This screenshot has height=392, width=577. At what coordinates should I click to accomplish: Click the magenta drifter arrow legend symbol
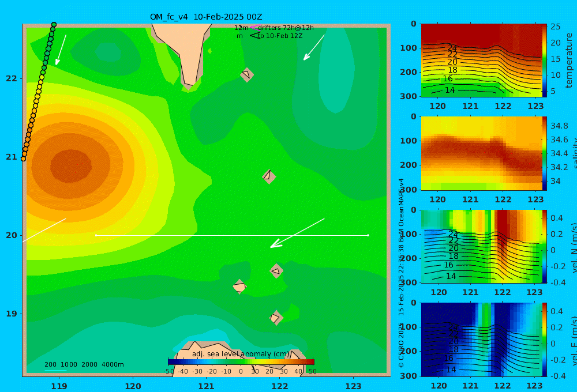coord(254,28)
